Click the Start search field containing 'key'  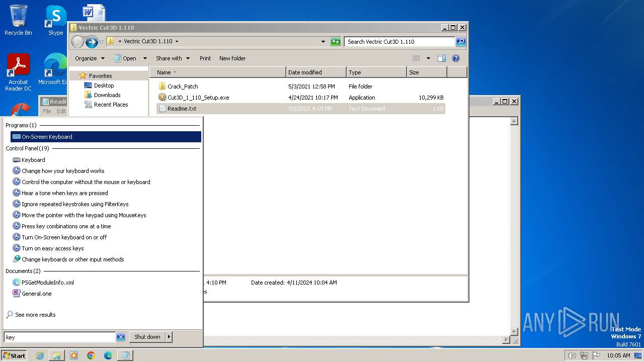pyautogui.click(x=59, y=337)
